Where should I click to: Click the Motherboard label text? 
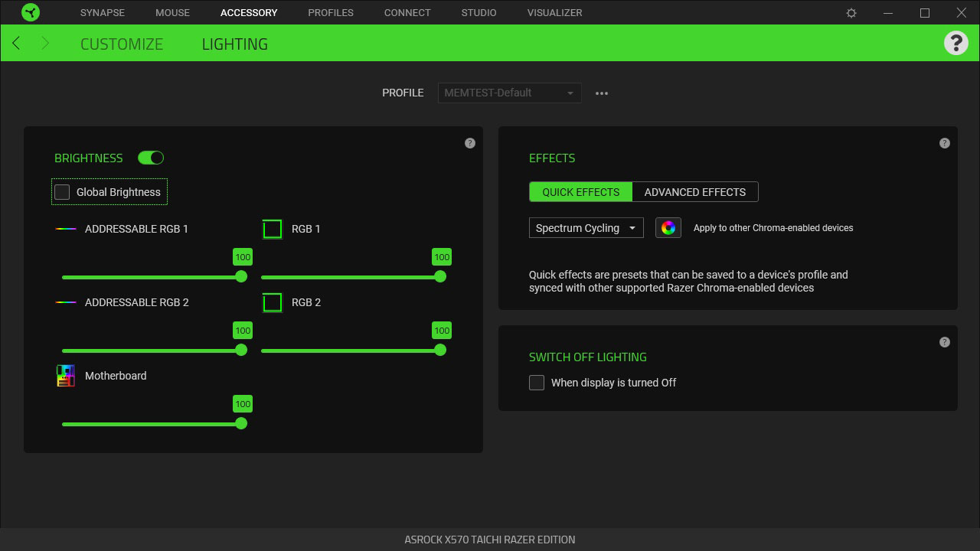tap(116, 376)
